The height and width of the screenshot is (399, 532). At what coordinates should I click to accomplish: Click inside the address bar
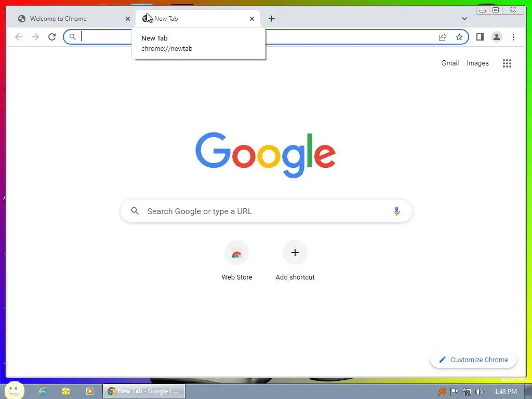266,37
